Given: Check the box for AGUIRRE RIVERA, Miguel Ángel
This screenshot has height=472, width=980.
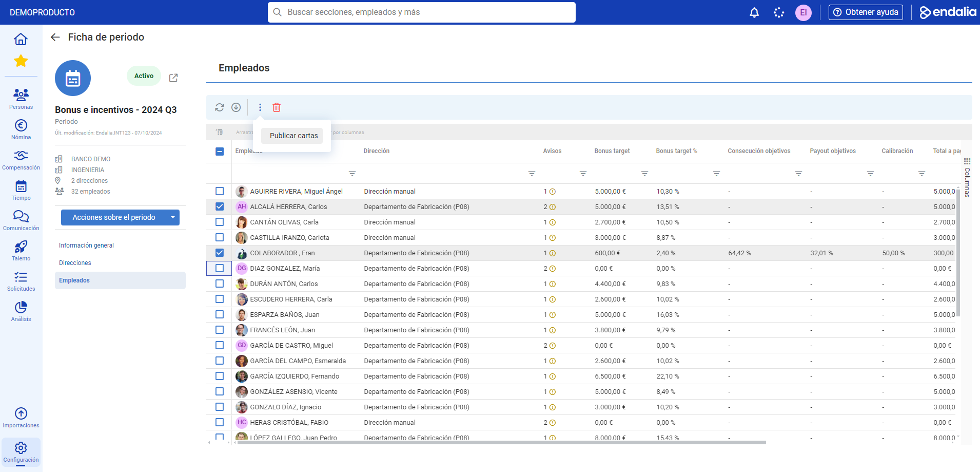Looking at the screenshot, I should tap(220, 191).
